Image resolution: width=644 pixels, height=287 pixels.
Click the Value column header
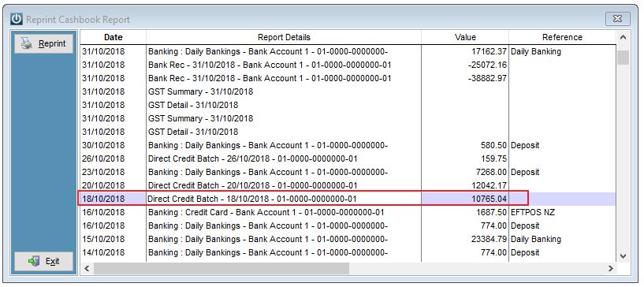pos(465,37)
